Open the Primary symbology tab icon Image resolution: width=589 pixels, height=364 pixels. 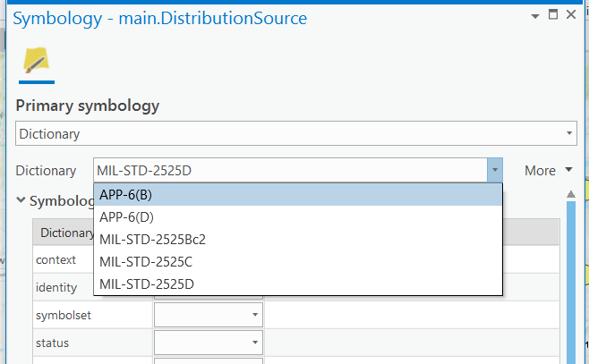[x=37, y=61]
